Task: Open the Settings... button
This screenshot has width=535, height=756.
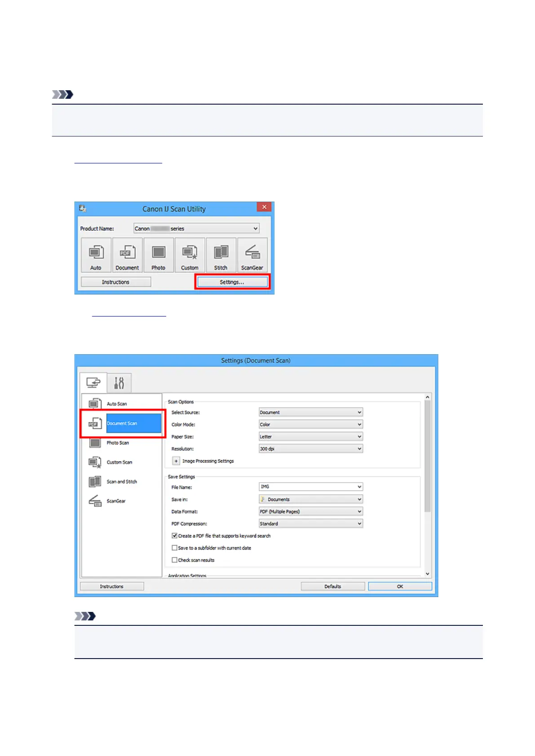Action: tap(232, 282)
